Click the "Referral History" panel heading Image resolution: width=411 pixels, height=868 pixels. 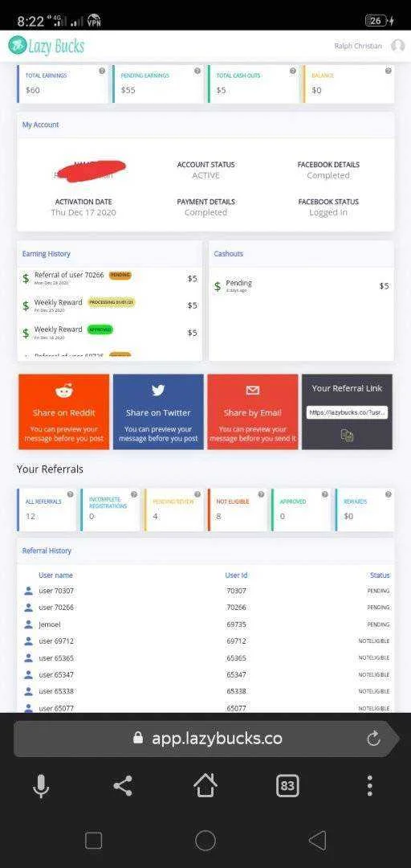pyautogui.click(x=47, y=551)
